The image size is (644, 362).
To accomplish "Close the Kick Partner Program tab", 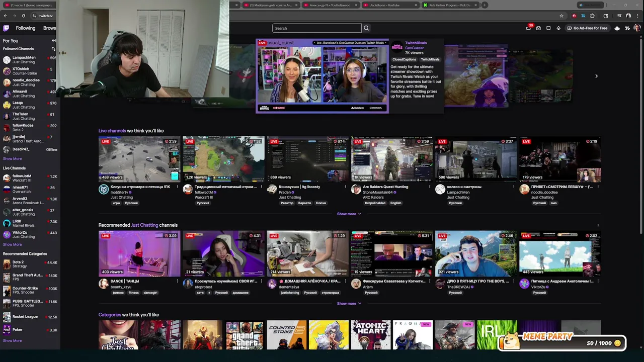I will [475, 5].
